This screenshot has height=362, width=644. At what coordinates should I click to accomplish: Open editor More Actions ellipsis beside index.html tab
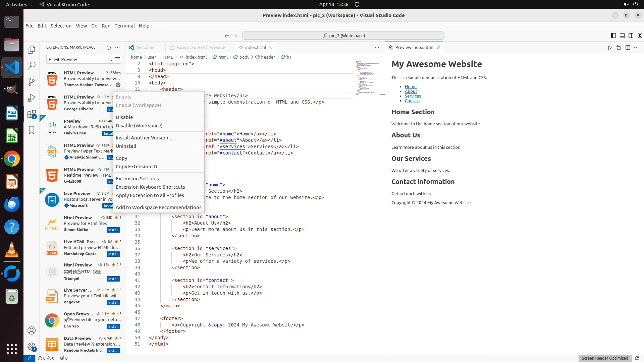(x=377, y=48)
